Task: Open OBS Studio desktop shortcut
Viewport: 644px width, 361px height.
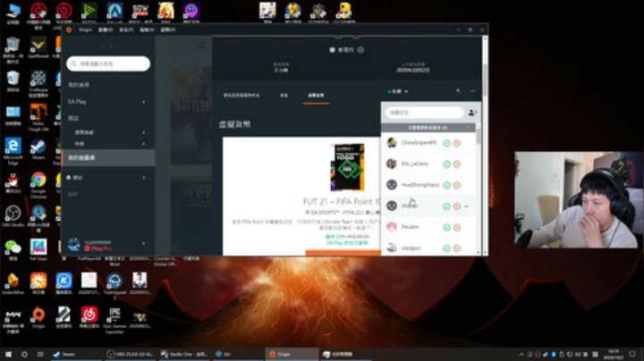Action: point(13,216)
